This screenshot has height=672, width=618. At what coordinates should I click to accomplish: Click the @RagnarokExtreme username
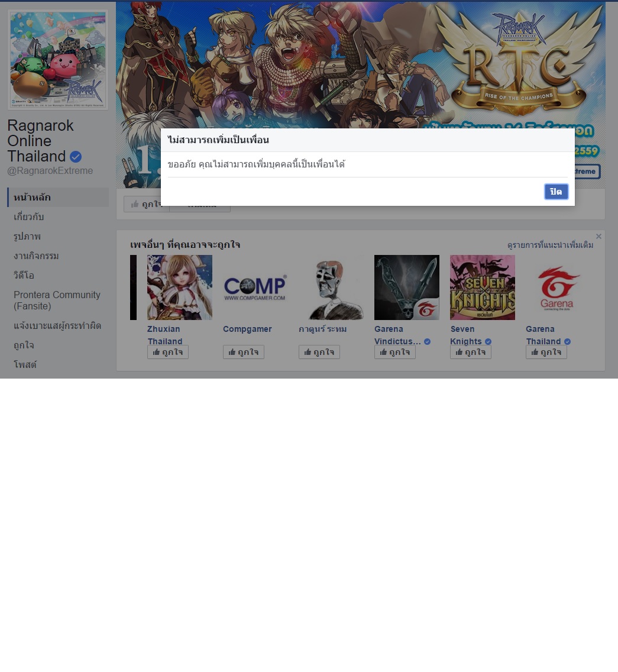(50, 170)
